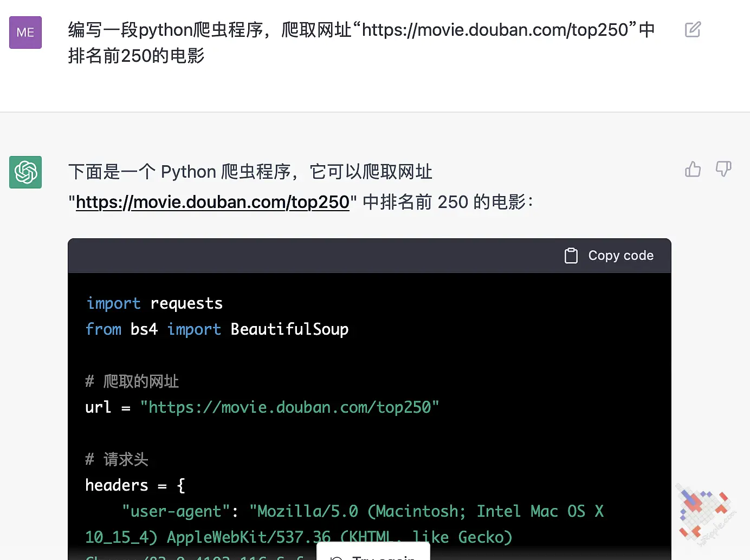Click the line "import requests"

pos(154,303)
